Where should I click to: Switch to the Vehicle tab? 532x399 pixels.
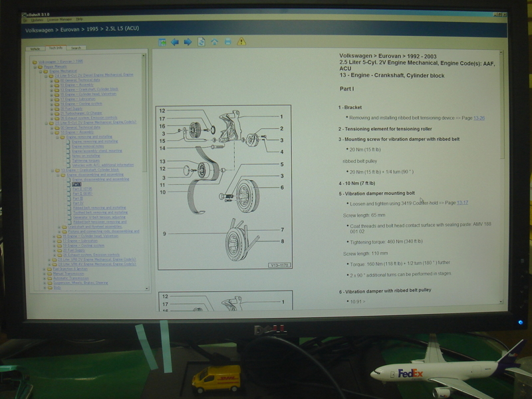pos(35,49)
